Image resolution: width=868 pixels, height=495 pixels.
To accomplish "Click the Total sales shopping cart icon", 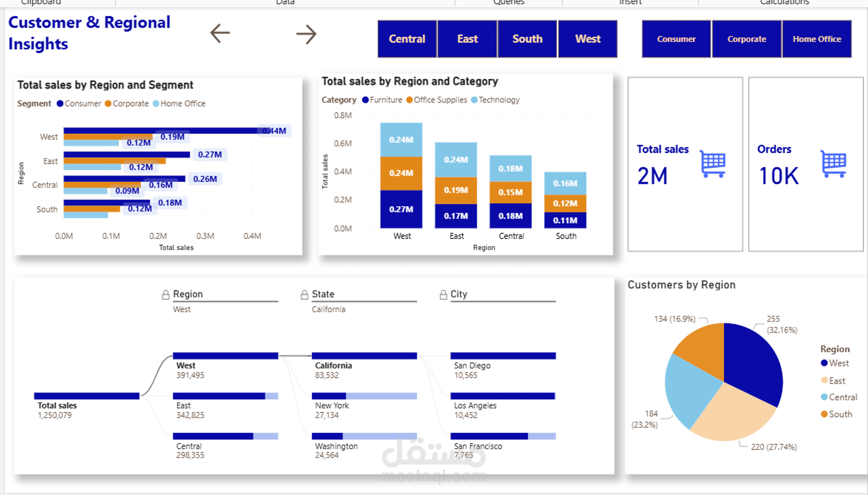I will pos(713,164).
